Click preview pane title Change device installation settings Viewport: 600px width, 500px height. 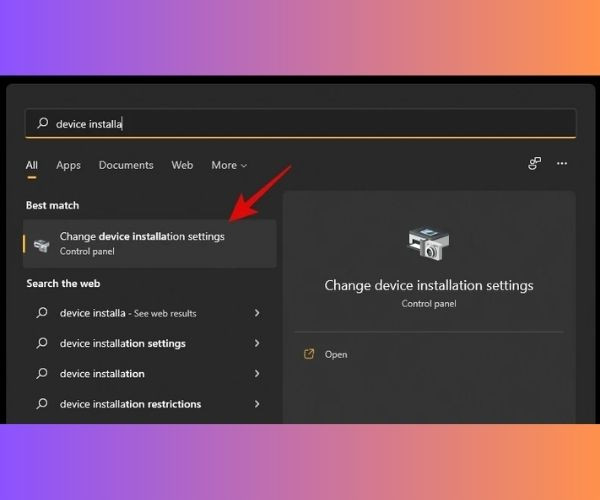click(x=429, y=285)
